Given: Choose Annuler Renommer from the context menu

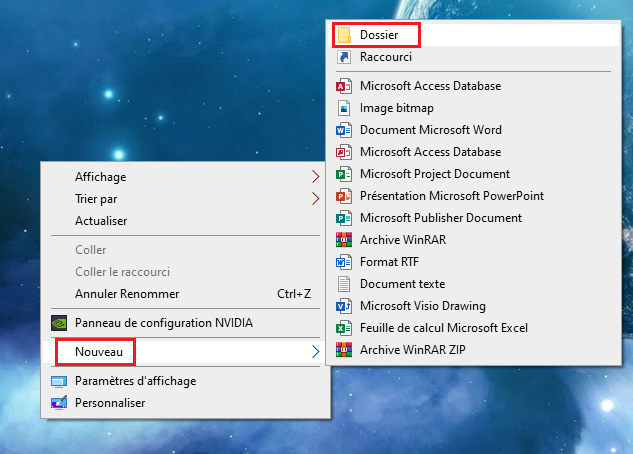Looking at the screenshot, I should (x=187, y=294).
